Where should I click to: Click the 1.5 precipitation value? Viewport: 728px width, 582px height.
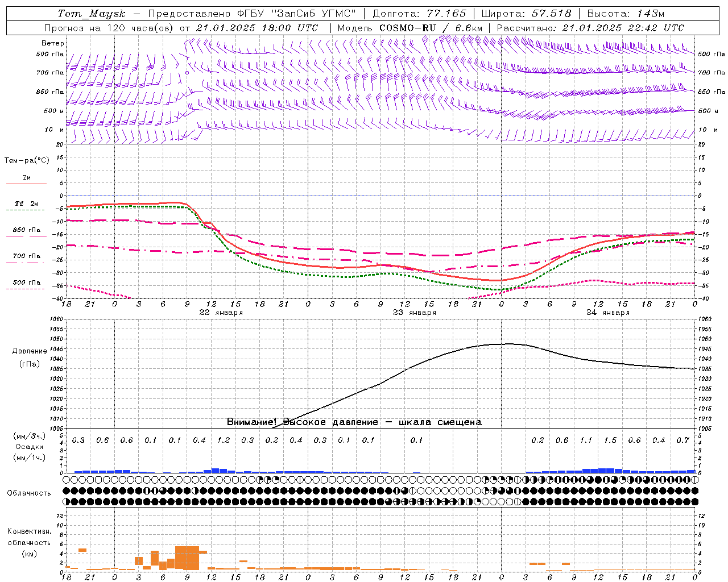pos(610,440)
